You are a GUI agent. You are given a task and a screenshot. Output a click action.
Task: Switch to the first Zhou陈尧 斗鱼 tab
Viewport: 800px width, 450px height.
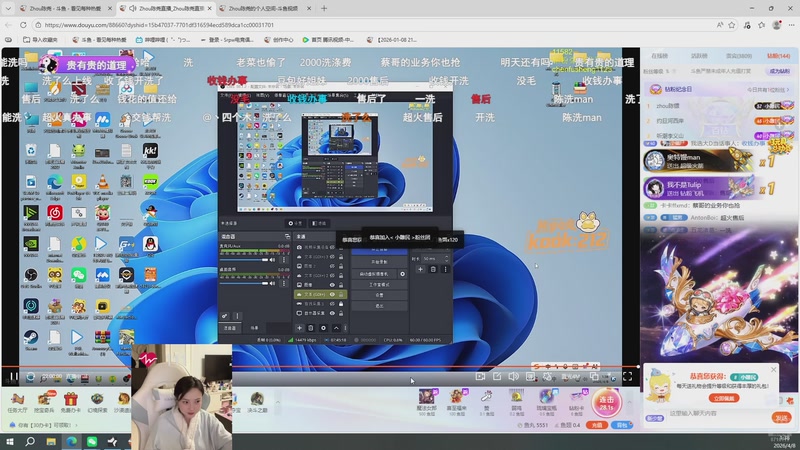pos(65,8)
